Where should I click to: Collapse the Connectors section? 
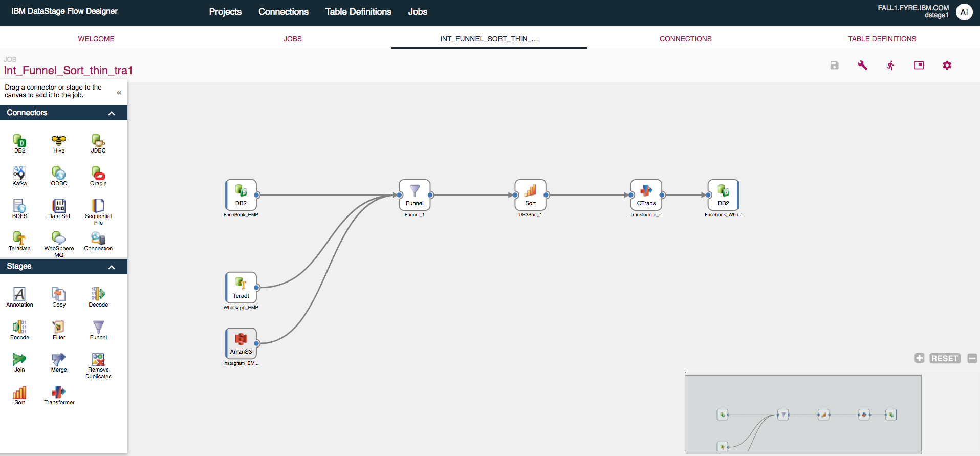(112, 113)
